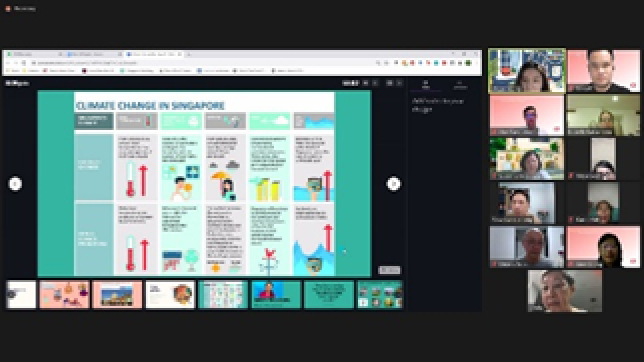Viewport: 644px width, 362px height.
Task: Click the Notes icon in presenter panel
Action: pyautogui.click(x=425, y=84)
